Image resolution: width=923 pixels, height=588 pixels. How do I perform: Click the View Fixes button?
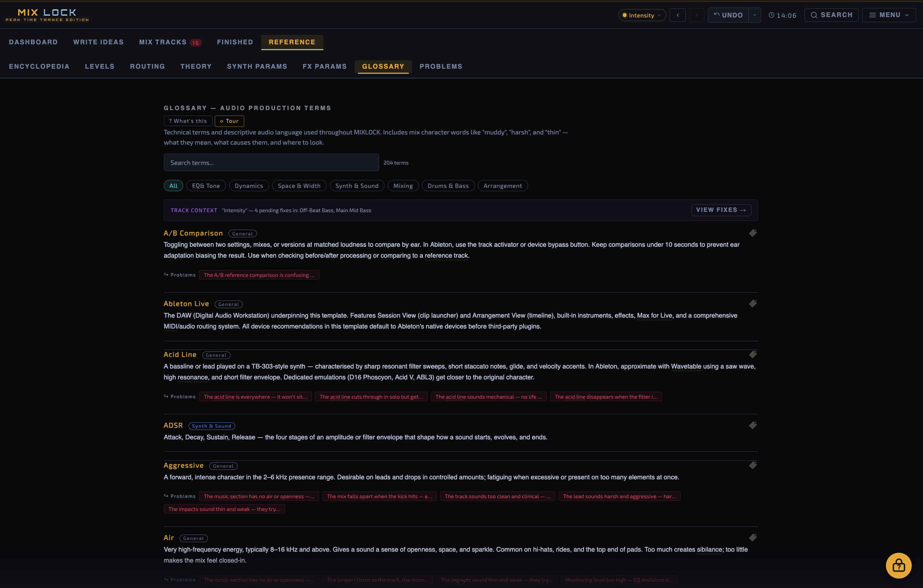721,210
